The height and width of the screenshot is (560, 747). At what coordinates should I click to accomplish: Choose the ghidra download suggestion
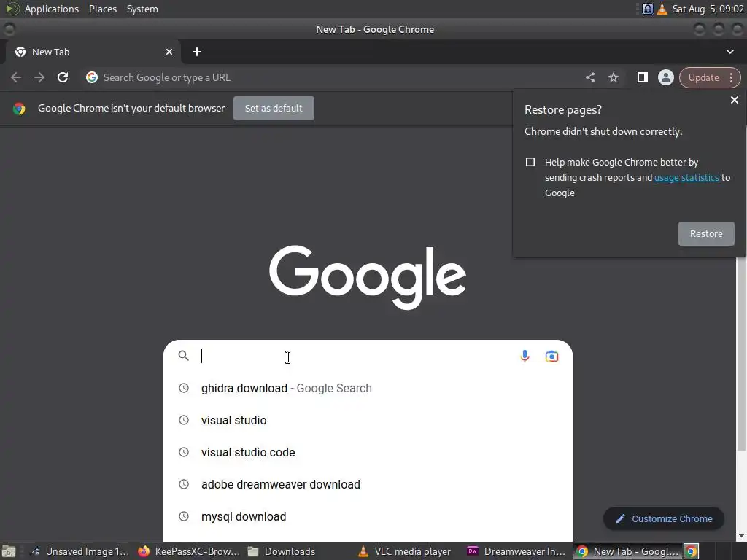[368, 388]
